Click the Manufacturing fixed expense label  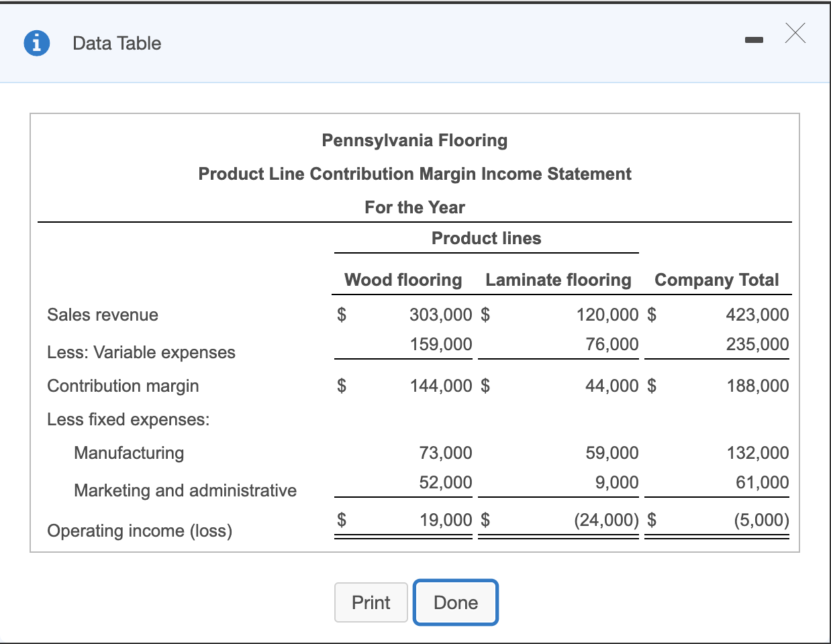coord(129,453)
